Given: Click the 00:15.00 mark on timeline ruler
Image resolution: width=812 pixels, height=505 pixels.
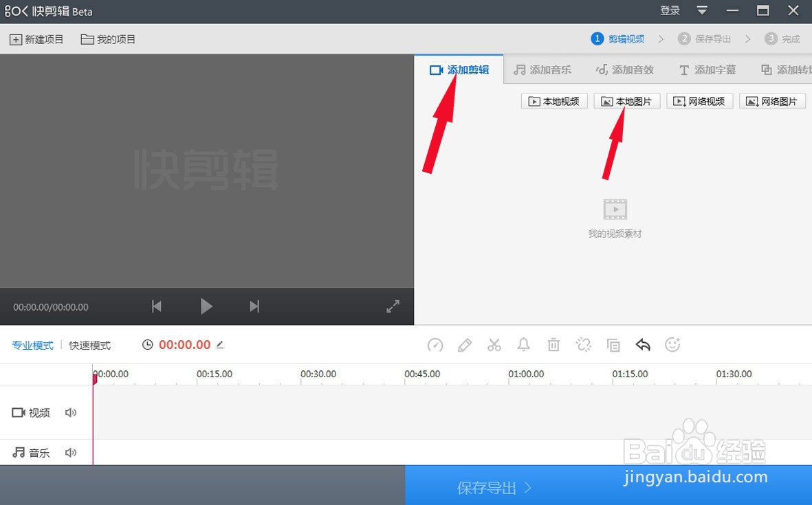Looking at the screenshot, I should [215, 374].
